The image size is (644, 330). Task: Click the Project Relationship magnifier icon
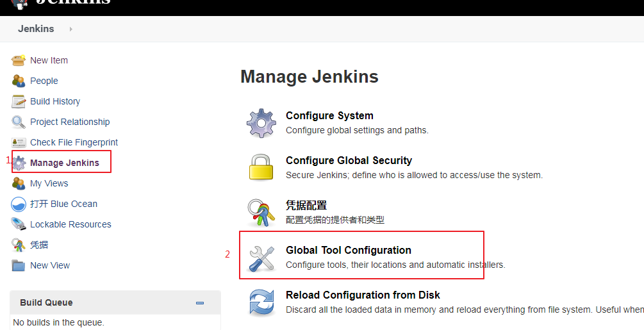(x=19, y=122)
